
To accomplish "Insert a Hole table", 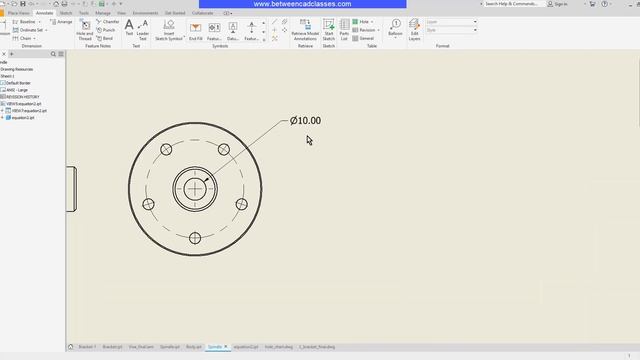I will click(x=361, y=22).
